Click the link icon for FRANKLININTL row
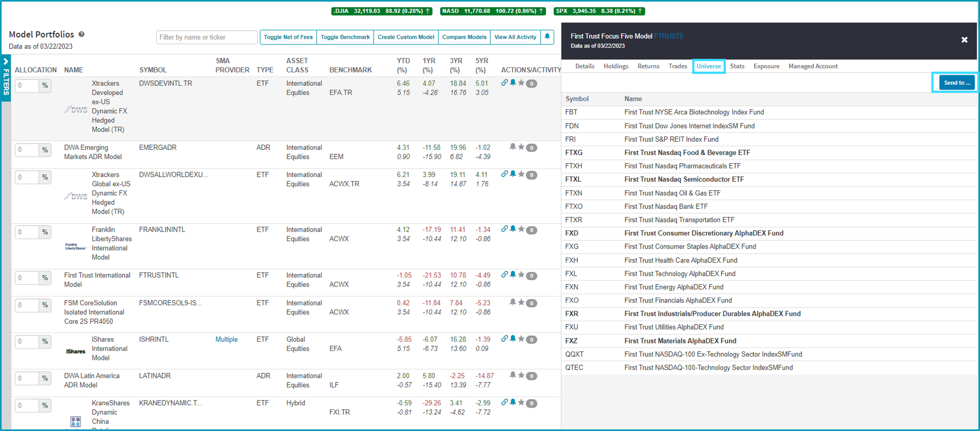Screen dimensions: 980x431 click(504, 229)
